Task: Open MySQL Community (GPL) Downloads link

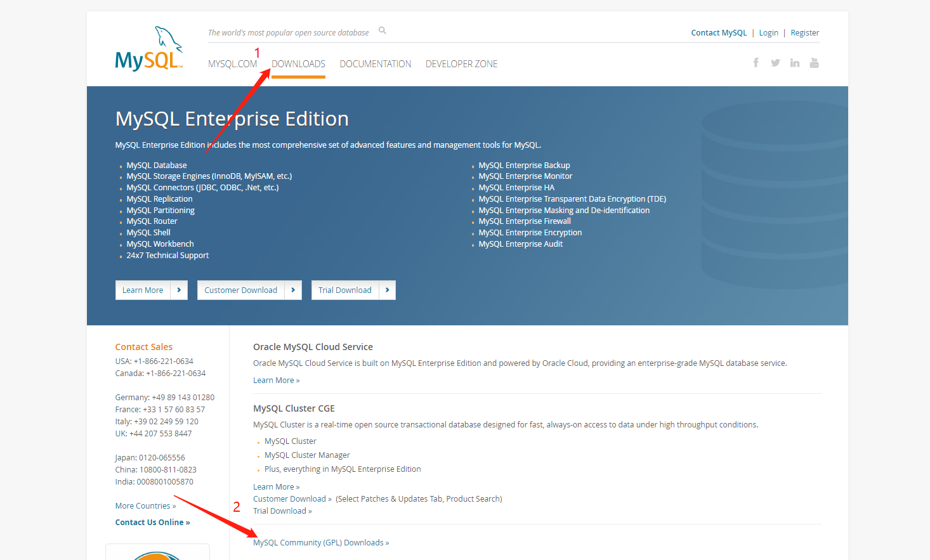Action: click(x=321, y=543)
